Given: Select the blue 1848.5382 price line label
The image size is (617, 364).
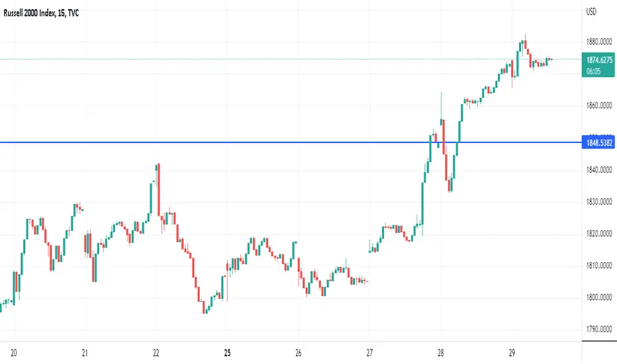Looking at the screenshot, I should coord(598,142).
